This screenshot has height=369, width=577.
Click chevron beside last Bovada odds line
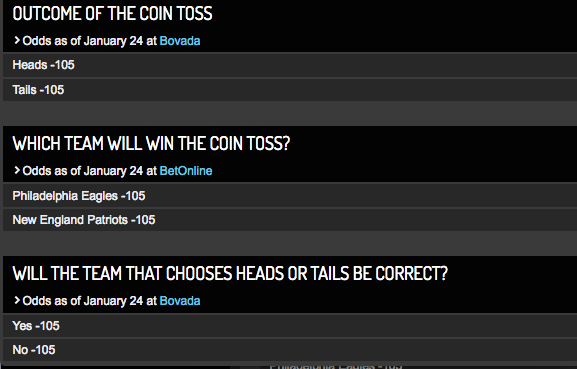coord(17,301)
